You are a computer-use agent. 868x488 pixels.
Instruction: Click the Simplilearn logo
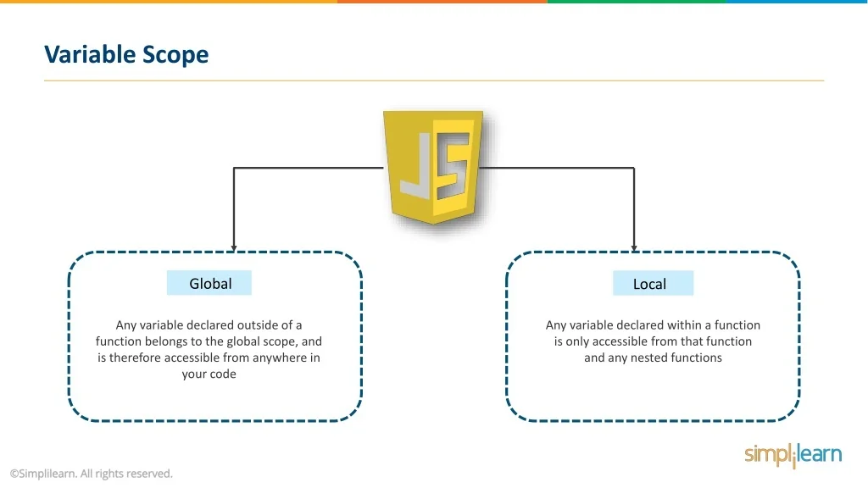coord(793,455)
